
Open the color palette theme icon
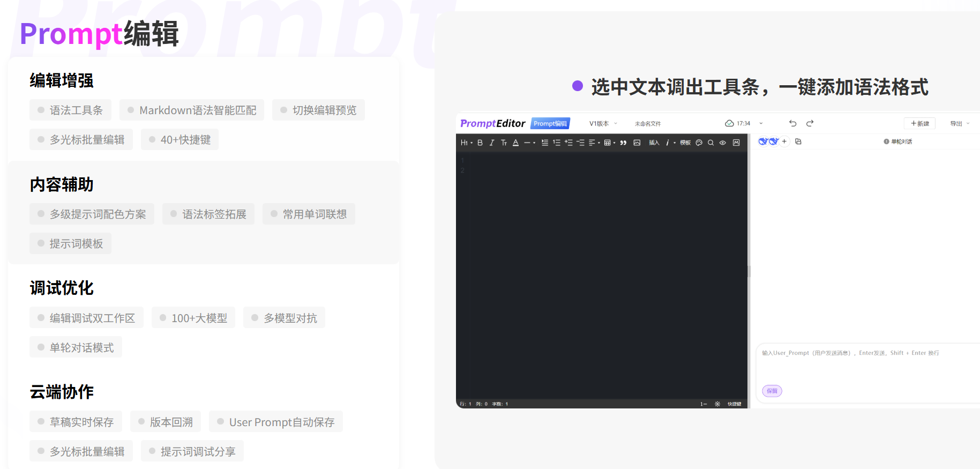point(699,143)
